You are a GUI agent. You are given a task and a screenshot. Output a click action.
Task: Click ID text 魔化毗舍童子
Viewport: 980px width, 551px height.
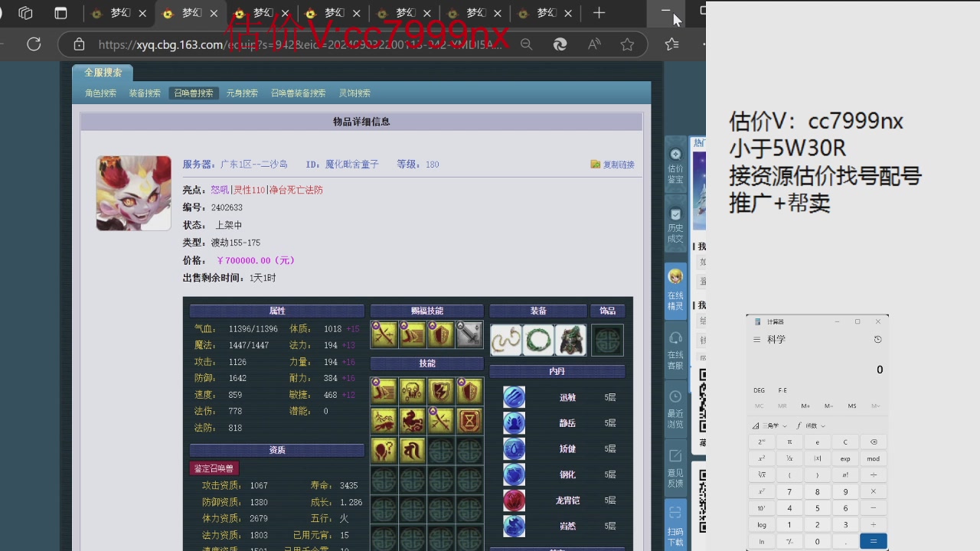click(352, 165)
